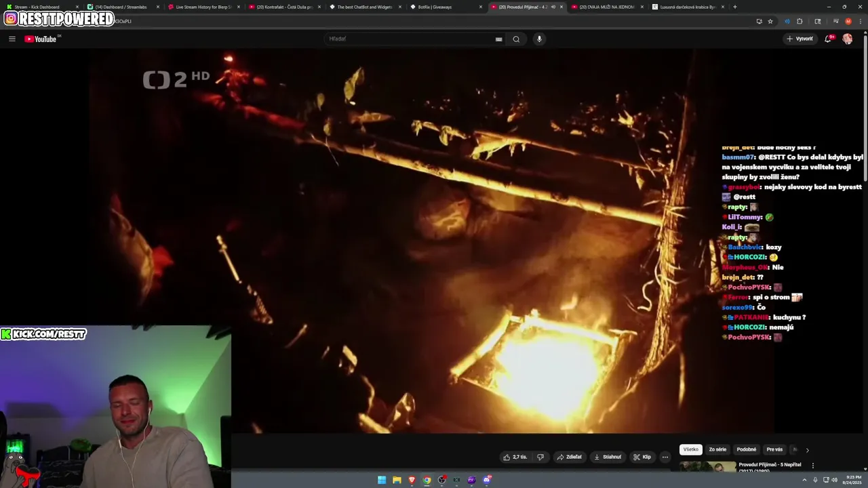Open the account avatar menu
Viewport: 868px width, 488px height.
(847, 39)
